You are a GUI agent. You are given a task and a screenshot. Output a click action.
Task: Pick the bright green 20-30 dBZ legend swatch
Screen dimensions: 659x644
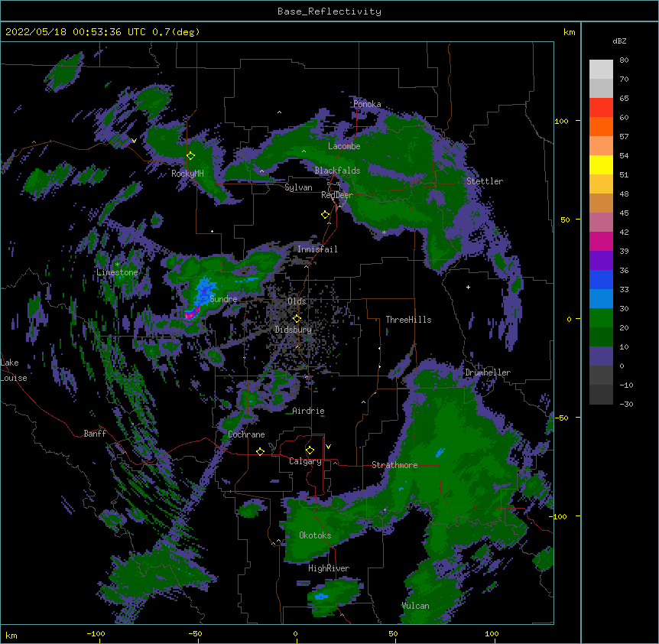pos(601,318)
